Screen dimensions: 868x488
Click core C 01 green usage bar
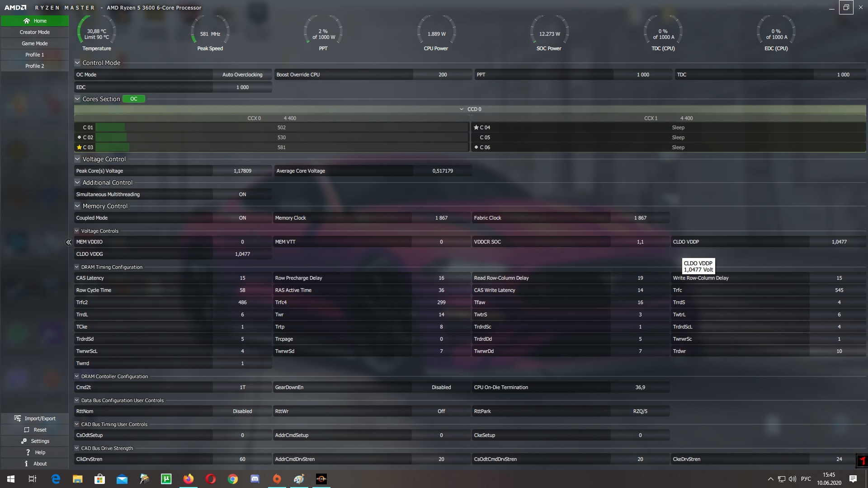point(110,127)
